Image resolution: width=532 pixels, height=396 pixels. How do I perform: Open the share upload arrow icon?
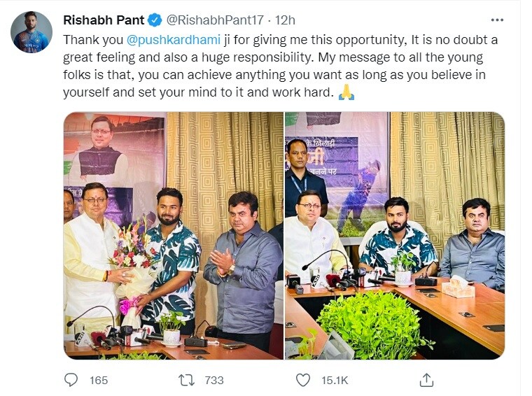(x=426, y=380)
